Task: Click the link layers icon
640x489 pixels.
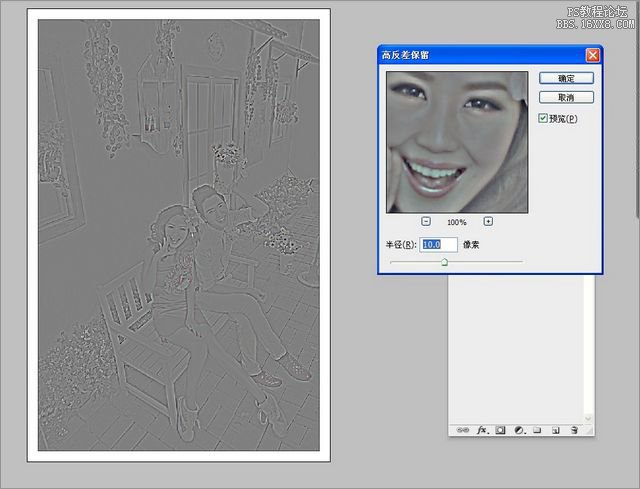Action: pyautogui.click(x=464, y=429)
